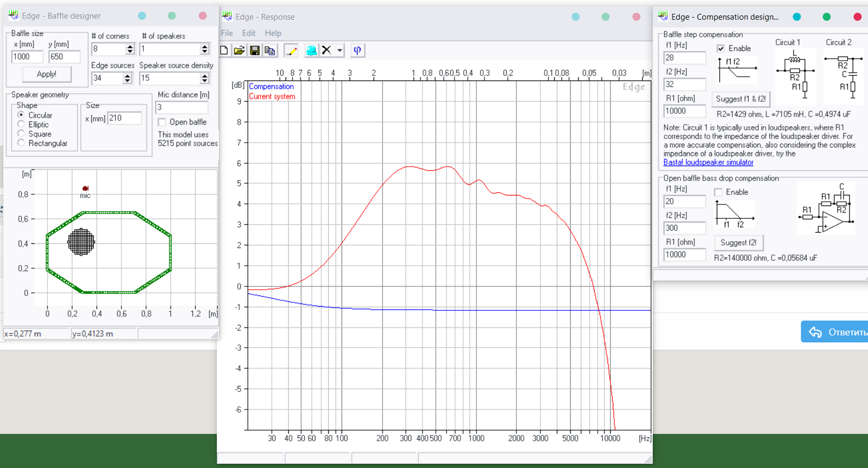
Task: Increase the number of speakers spinner
Action: (205, 46)
